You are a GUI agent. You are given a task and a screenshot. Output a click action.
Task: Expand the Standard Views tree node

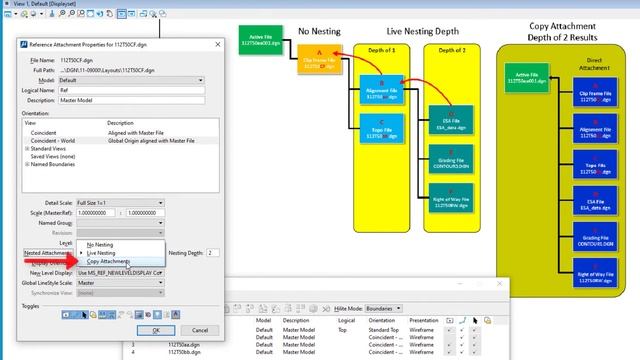[x=27, y=149]
